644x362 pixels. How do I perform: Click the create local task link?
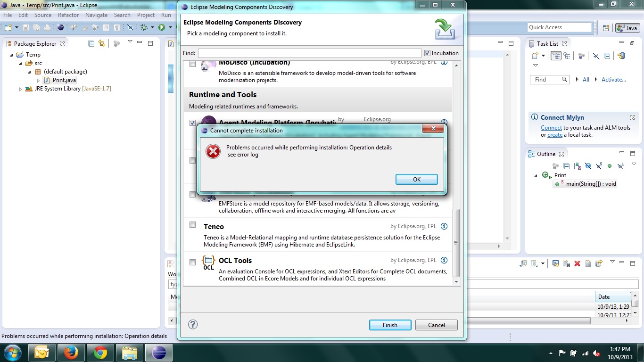(555, 135)
